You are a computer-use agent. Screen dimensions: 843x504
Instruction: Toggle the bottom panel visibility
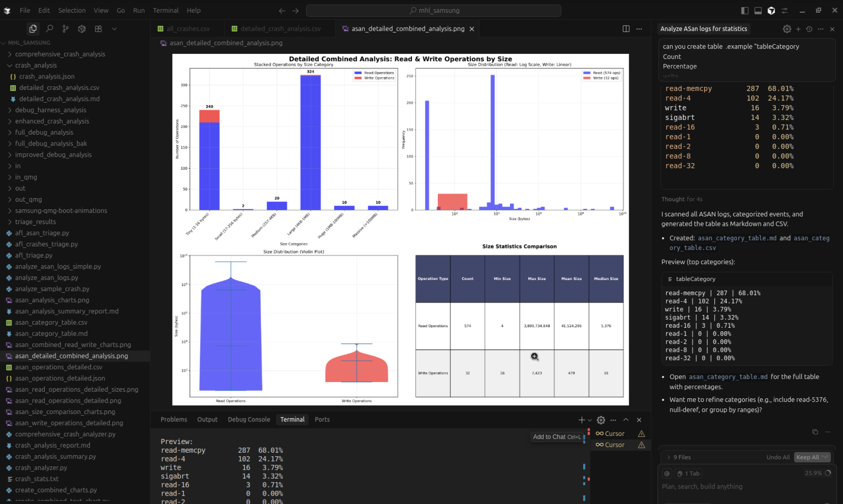(x=758, y=11)
